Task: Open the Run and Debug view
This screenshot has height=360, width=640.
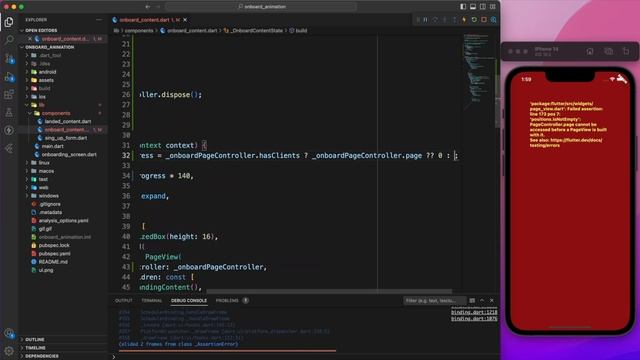Action: coord(9,77)
